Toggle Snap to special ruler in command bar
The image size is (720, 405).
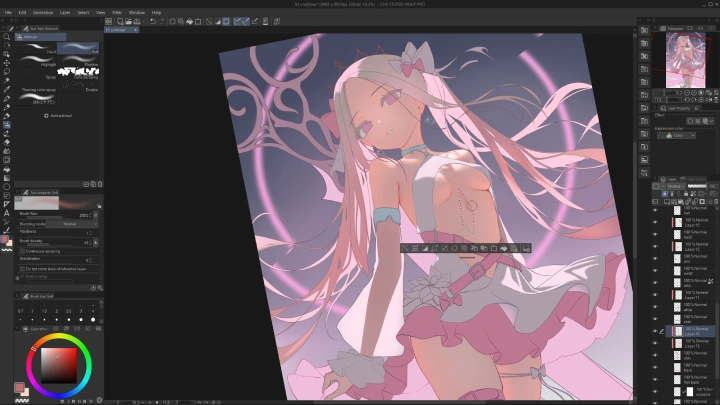tap(246, 22)
